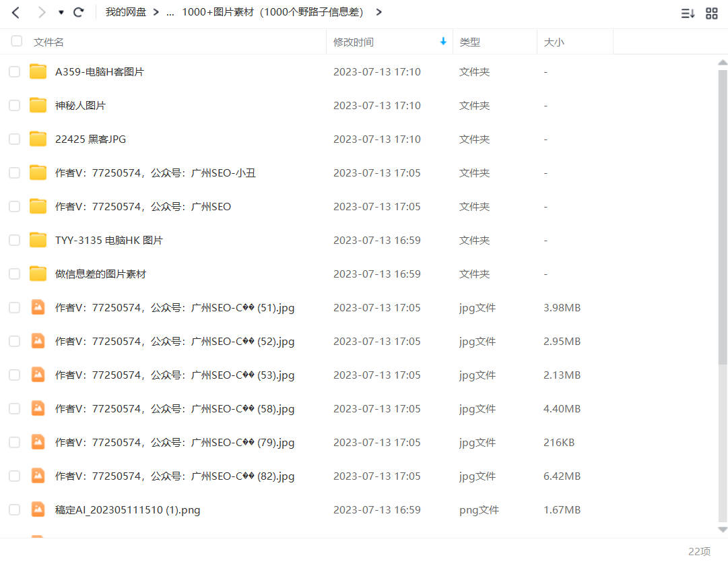Viewport: 728px width, 564px height.
Task: Click the image icon of (82).jpg
Action: click(38, 476)
